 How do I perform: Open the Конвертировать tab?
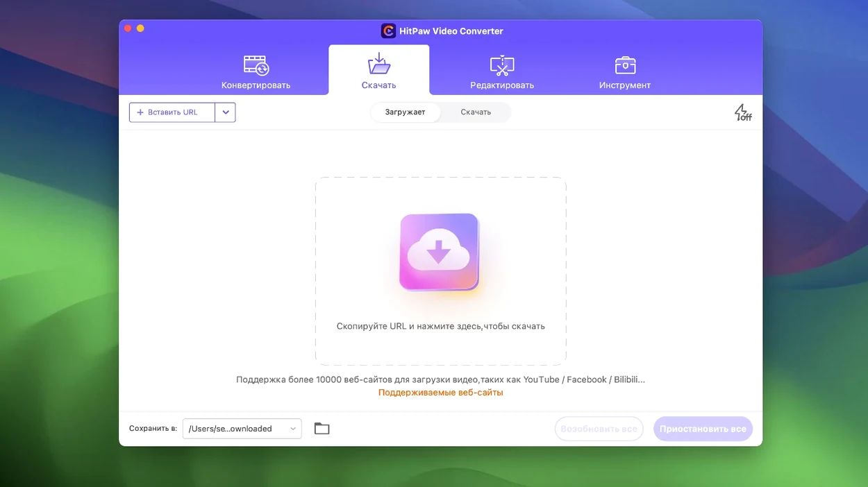point(256,71)
